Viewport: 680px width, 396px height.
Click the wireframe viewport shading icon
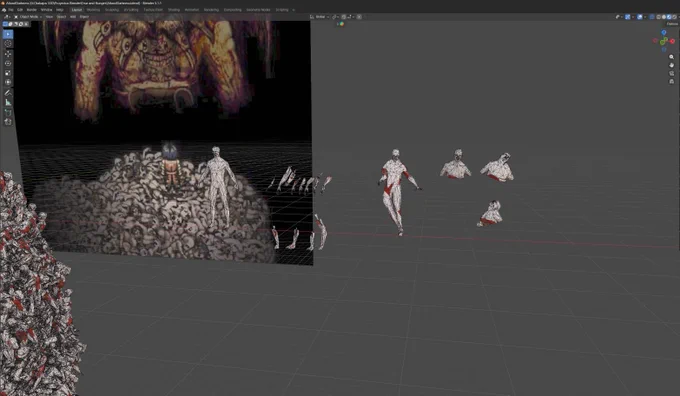(x=658, y=17)
